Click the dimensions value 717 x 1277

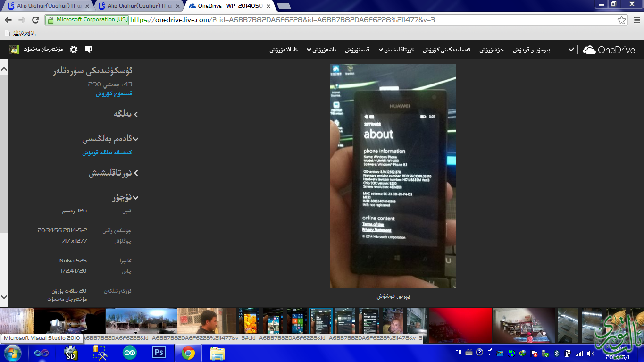(x=75, y=241)
